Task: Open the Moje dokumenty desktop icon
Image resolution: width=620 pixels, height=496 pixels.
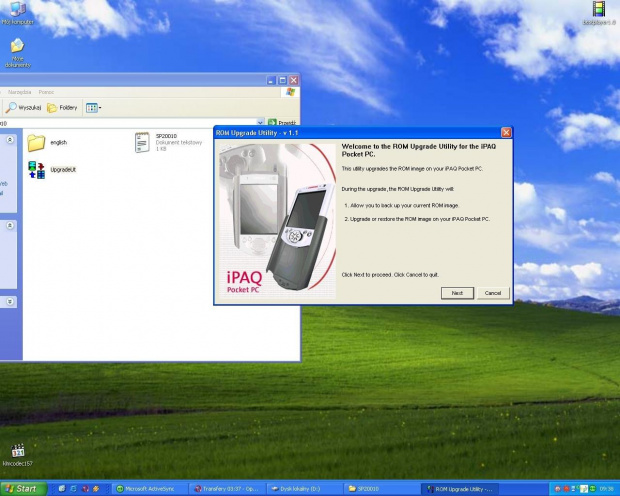Action: pos(17,50)
